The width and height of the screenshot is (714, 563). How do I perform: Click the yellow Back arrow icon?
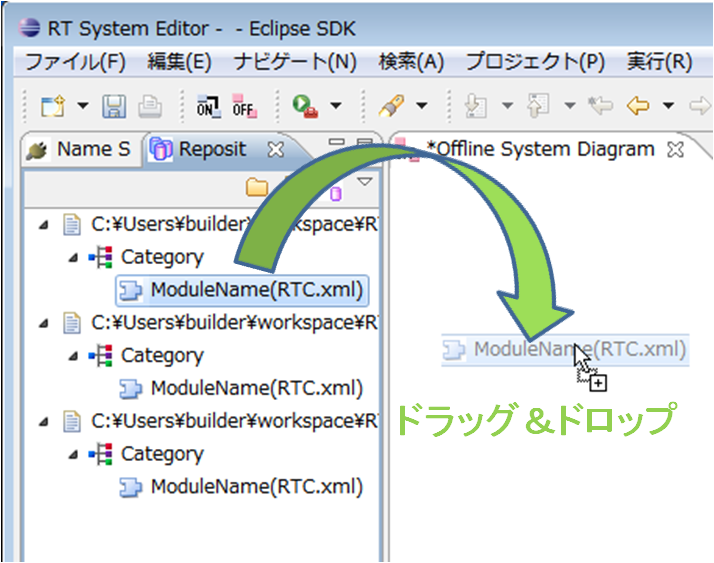pos(638,106)
